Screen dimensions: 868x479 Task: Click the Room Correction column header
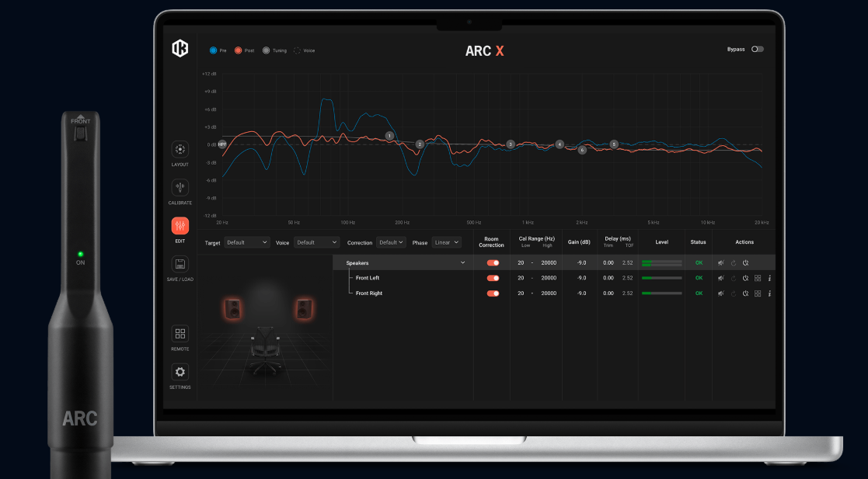pos(492,242)
